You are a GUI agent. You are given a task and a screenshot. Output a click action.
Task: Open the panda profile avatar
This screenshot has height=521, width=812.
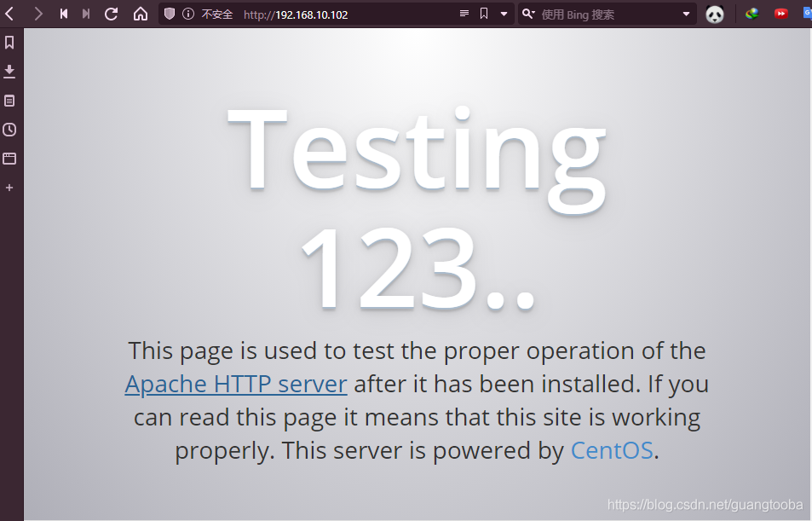pyautogui.click(x=715, y=14)
